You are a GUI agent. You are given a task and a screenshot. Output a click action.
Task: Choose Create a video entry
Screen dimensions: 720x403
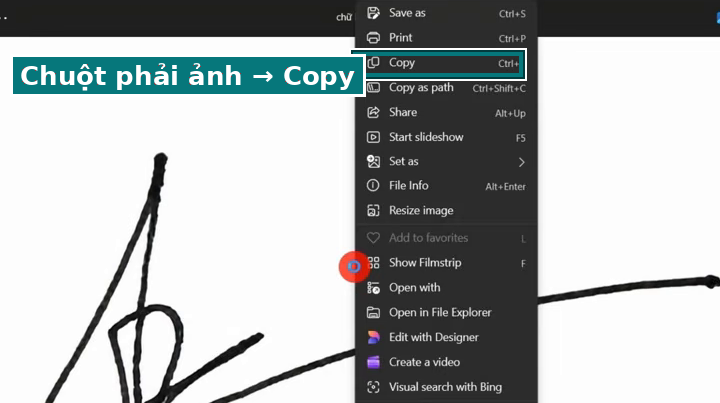click(x=446, y=362)
